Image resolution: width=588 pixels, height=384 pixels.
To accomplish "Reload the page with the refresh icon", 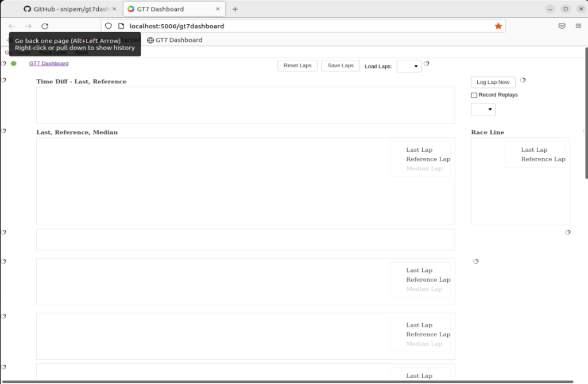I will pyautogui.click(x=45, y=26).
